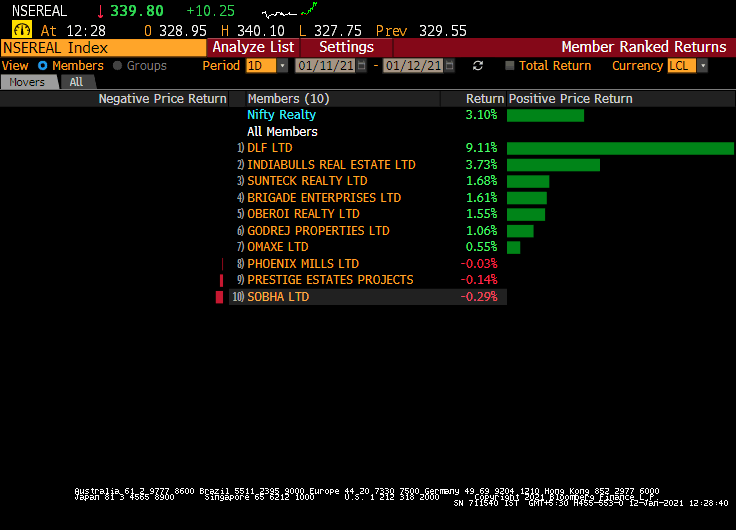Click the refresh icon beside the date range

tap(478, 66)
